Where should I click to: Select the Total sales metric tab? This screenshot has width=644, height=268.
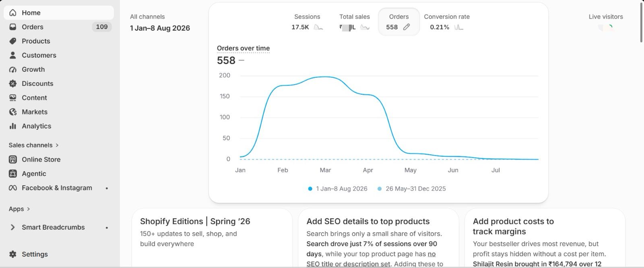355,22
